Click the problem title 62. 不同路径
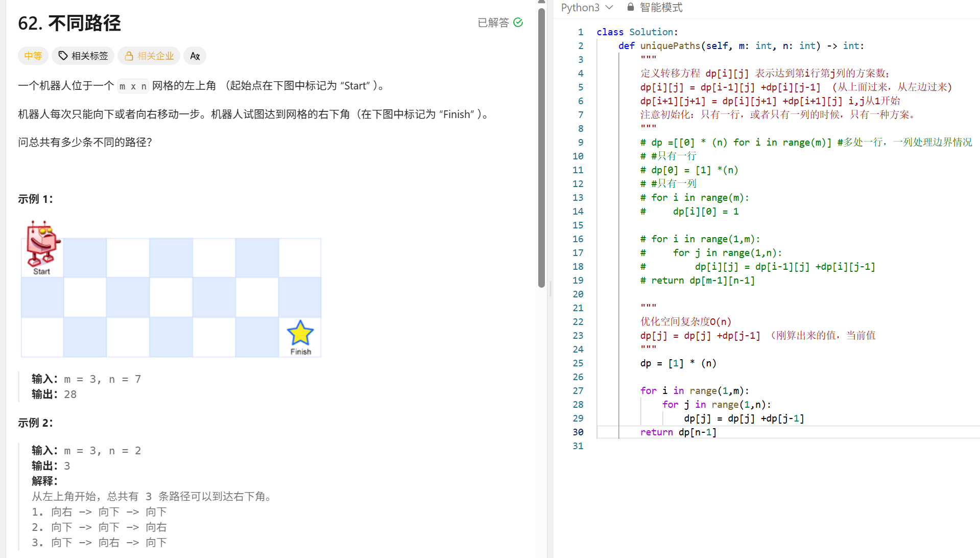 click(69, 23)
